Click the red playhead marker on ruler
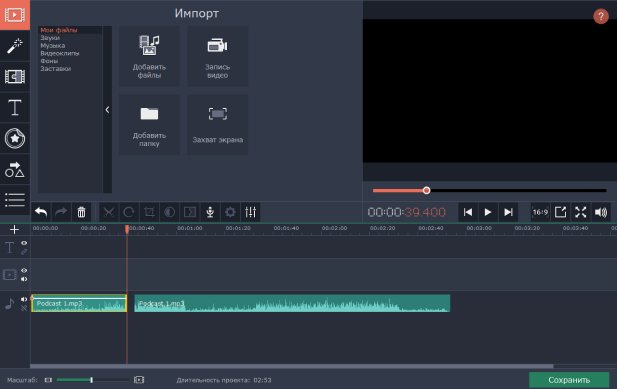 [x=127, y=229]
